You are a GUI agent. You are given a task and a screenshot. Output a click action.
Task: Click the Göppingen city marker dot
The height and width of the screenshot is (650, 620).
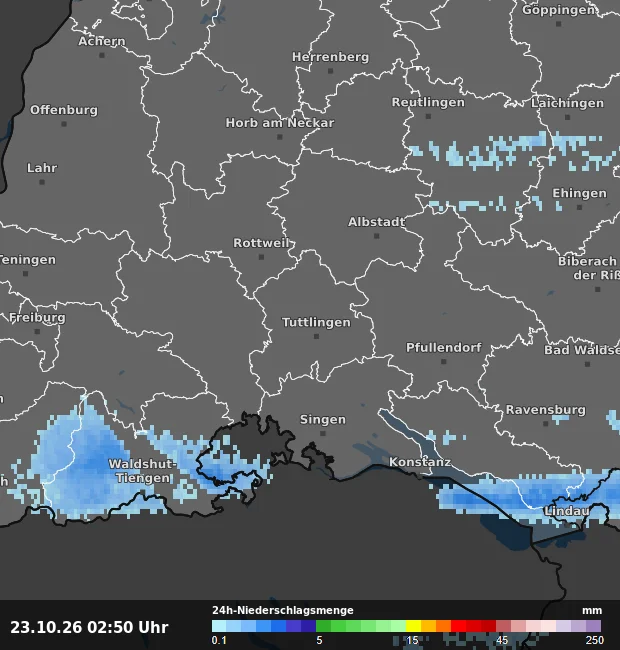tap(558, 24)
